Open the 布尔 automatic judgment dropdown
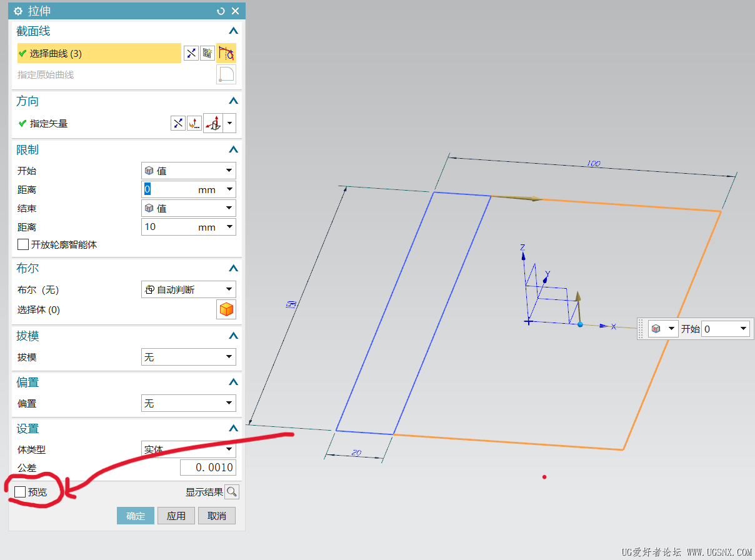The image size is (755, 560). click(x=188, y=289)
